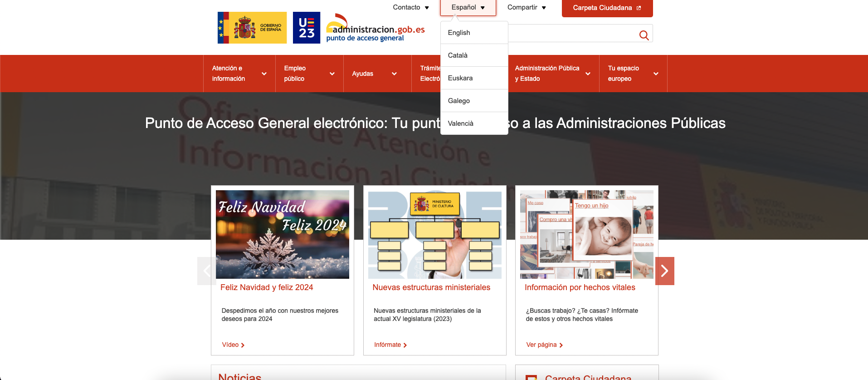Image resolution: width=868 pixels, height=380 pixels.
Task: Open the Información por hechos vitales thumbnail
Action: [x=586, y=234]
